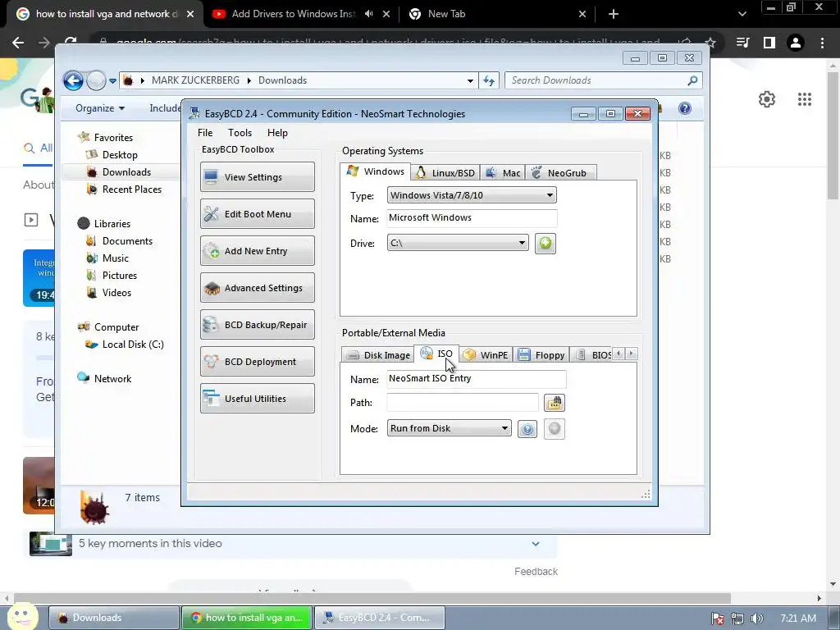This screenshot has width=840, height=630.
Task: Switch to the YouTube Add Drivers tab
Action: pos(292,14)
